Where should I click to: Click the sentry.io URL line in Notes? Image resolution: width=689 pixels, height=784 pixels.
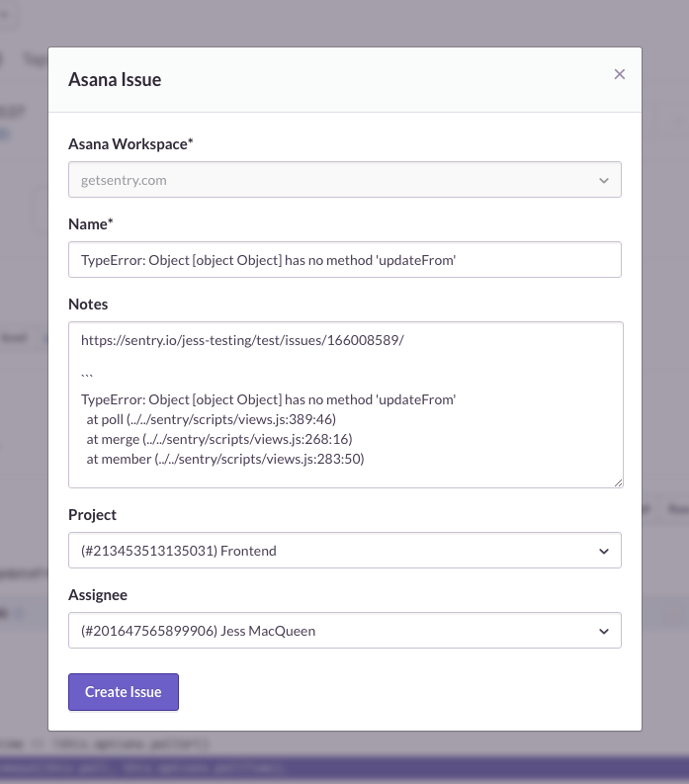tap(242, 340)
